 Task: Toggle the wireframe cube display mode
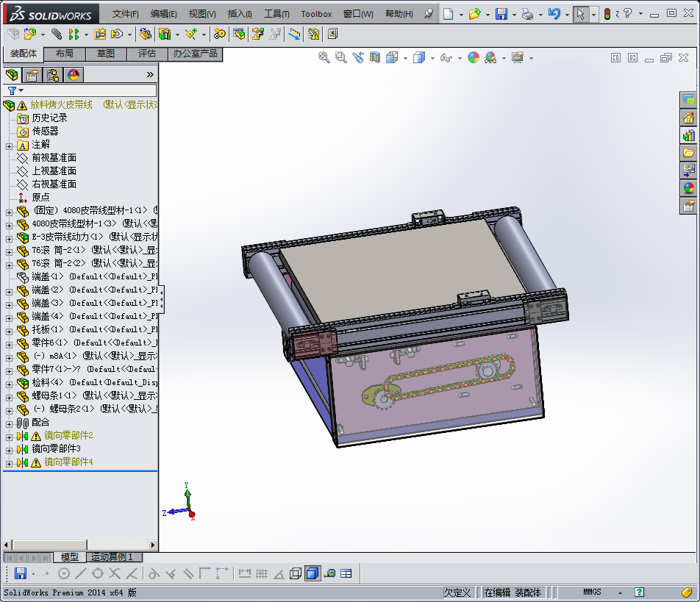296,573
